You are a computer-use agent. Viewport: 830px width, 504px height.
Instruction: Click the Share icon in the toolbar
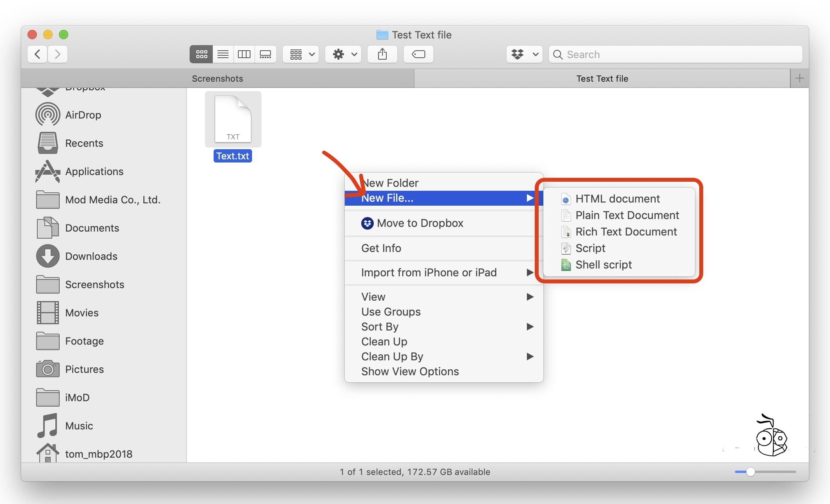click(382, 54)
